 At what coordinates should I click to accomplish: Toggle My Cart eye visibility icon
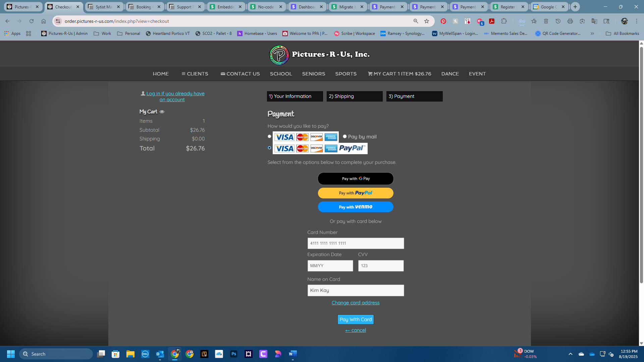coord(162,112)
